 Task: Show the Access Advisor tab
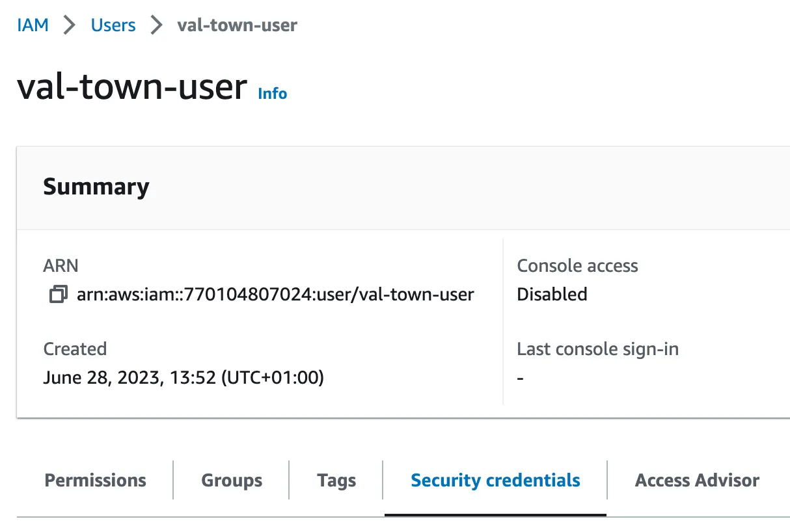[697, 481]
